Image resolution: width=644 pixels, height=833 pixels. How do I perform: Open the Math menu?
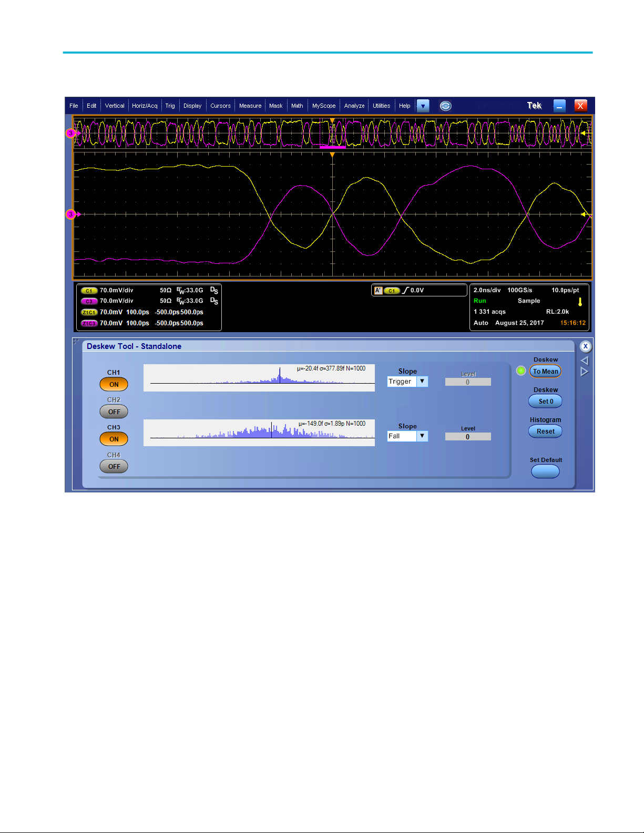click(297, 106)
